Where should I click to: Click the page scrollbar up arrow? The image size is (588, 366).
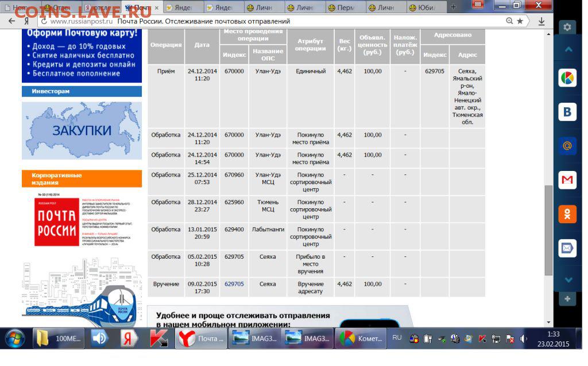point(548,34)
